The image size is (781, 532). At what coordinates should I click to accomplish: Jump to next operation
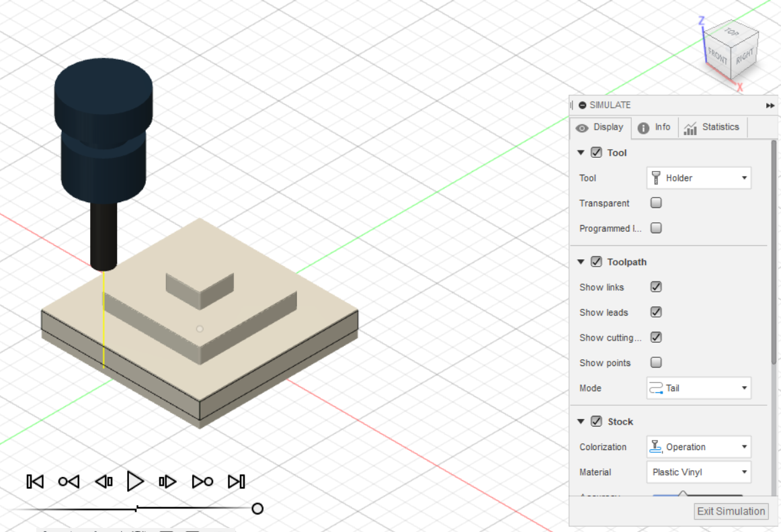point(203,481)
